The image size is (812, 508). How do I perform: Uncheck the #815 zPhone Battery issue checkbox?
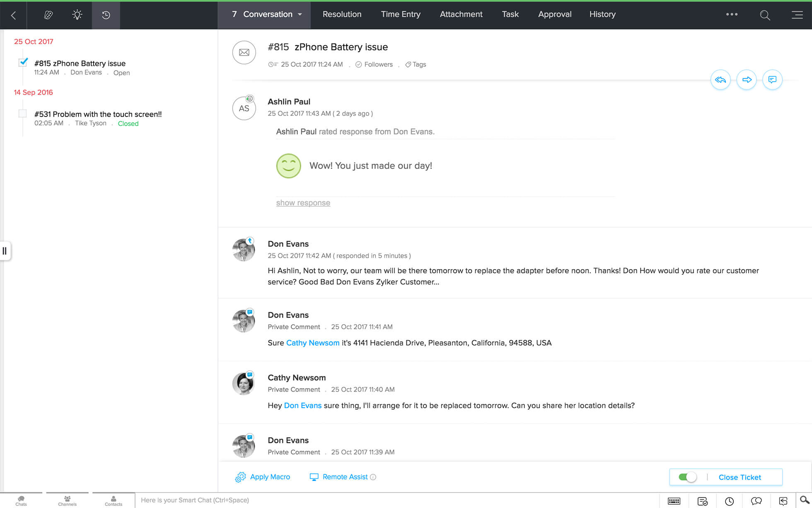pyautogui.click(x=23, y=63)
